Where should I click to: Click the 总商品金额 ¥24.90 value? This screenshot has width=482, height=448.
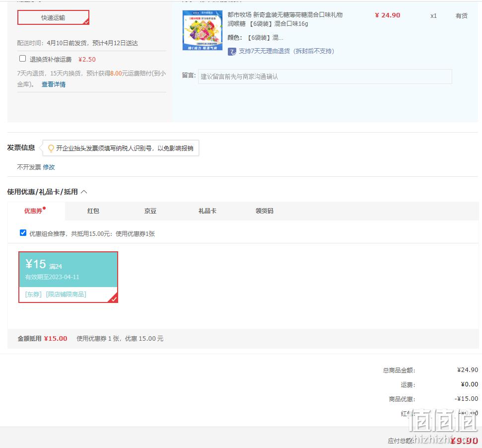(467, 370)
